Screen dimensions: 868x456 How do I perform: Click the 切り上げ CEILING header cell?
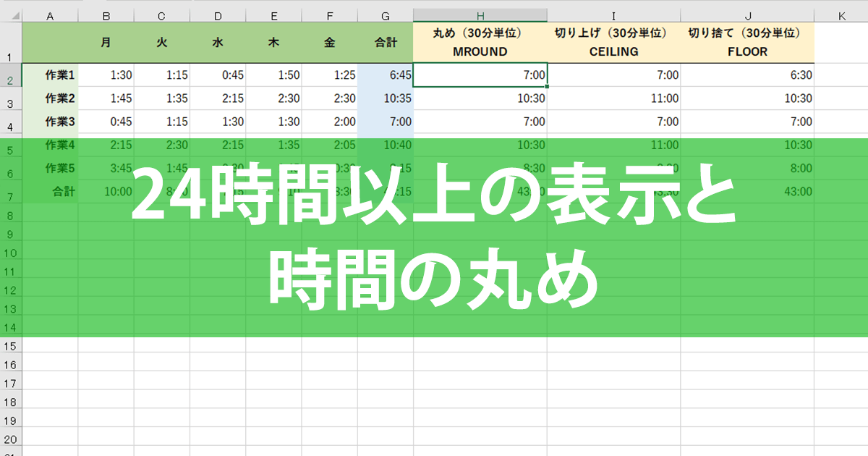(613, 43)
